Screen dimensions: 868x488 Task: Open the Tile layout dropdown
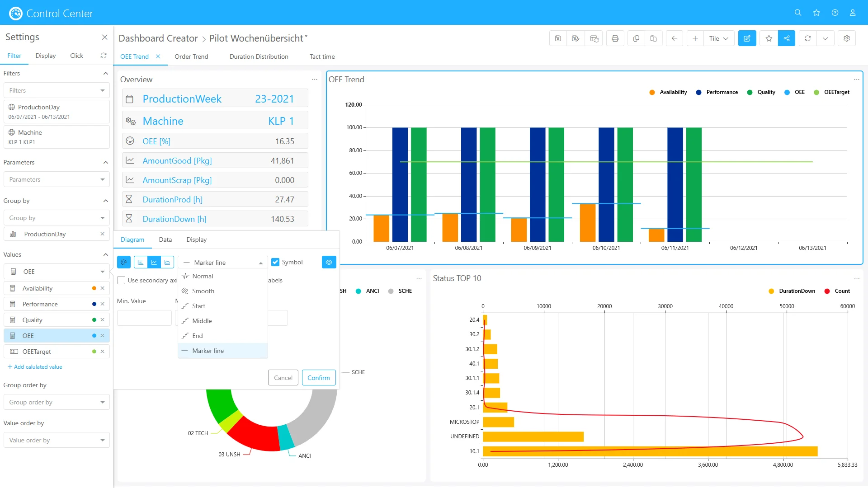718,38
